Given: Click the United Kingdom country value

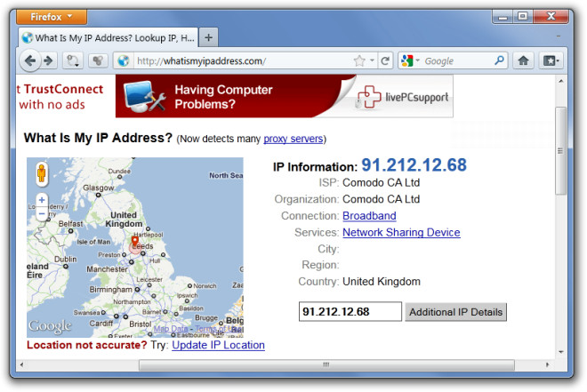Looking at the screenshot, I should point(382,281).
